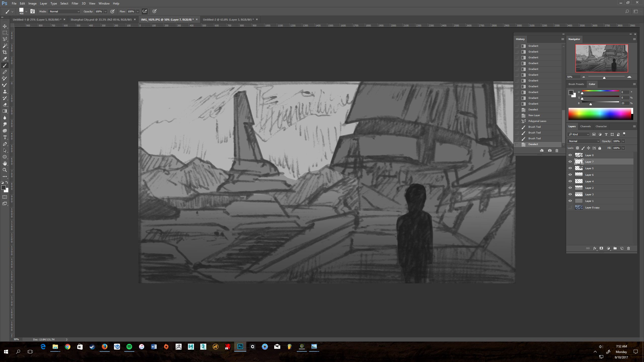This screenshot has height=362, width=644.
Task: Hide Layer 4 visibility eye
Action: point(570,181)
